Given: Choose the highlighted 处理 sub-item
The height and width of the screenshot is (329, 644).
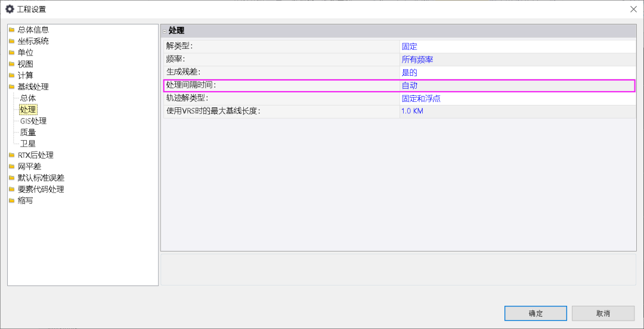Looking at the screenshot, I should pos(29,110).
